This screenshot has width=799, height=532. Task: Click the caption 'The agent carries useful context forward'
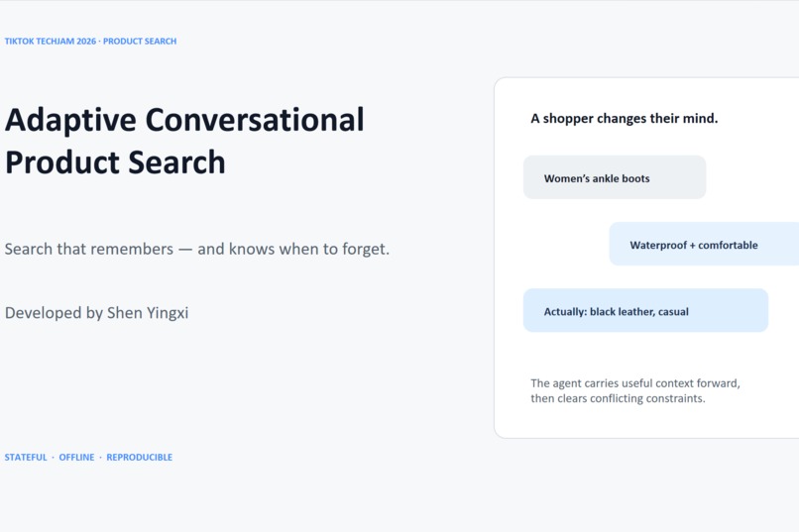click(634, 383)
